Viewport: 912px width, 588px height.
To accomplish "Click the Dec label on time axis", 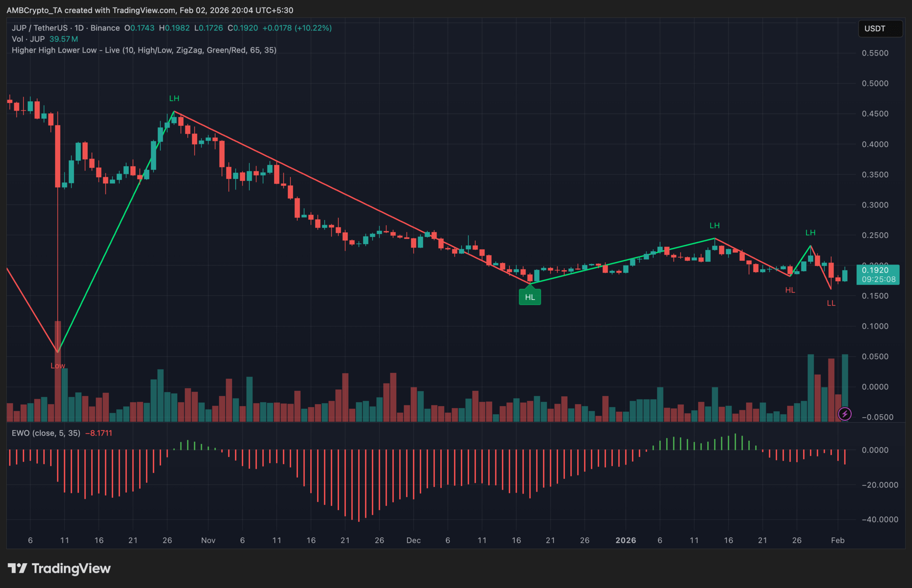I will [x=413, y=541].
